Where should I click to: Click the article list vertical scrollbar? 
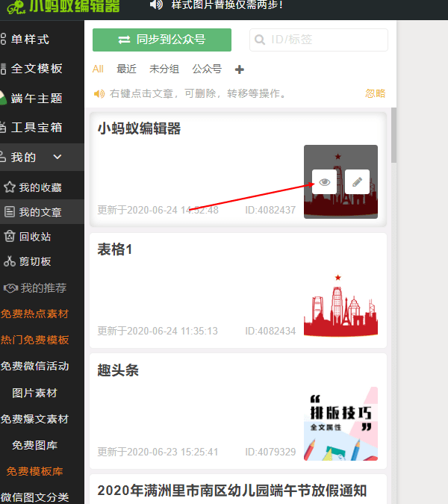tap(393, 135)
